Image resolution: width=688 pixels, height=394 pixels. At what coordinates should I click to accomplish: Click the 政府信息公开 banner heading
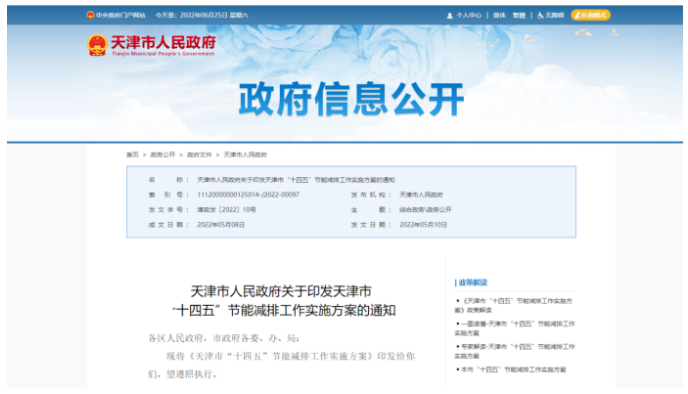click(351, 99)
